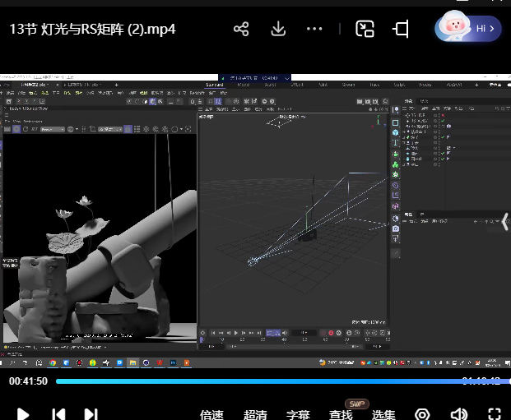Click the share icon in the top bar
The image size is (511, 420).
[x=241, y=29]
